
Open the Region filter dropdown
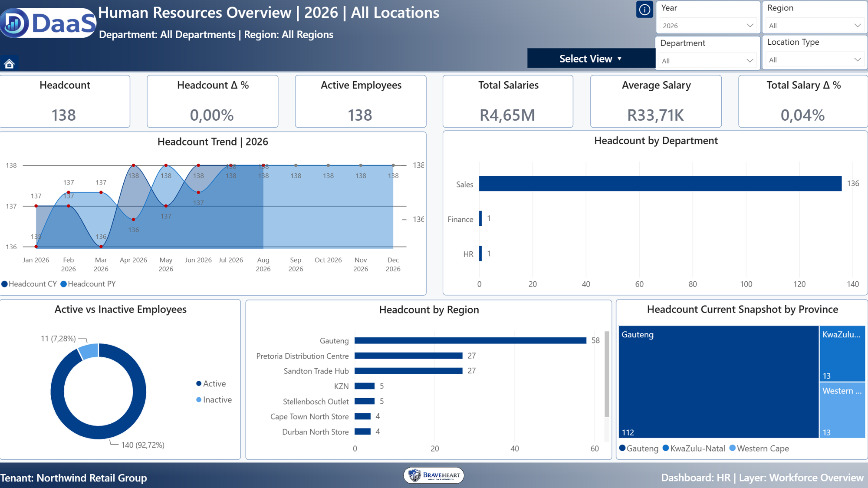[815, 26]
